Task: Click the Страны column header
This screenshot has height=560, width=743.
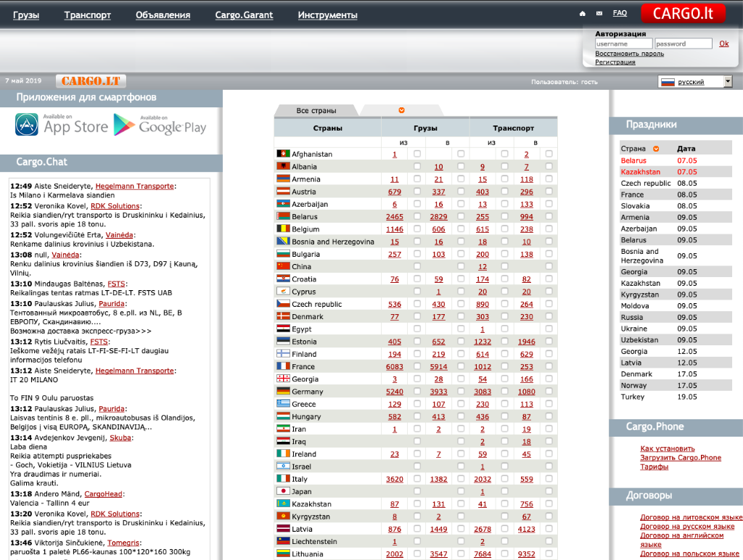Action: [327, 128]
